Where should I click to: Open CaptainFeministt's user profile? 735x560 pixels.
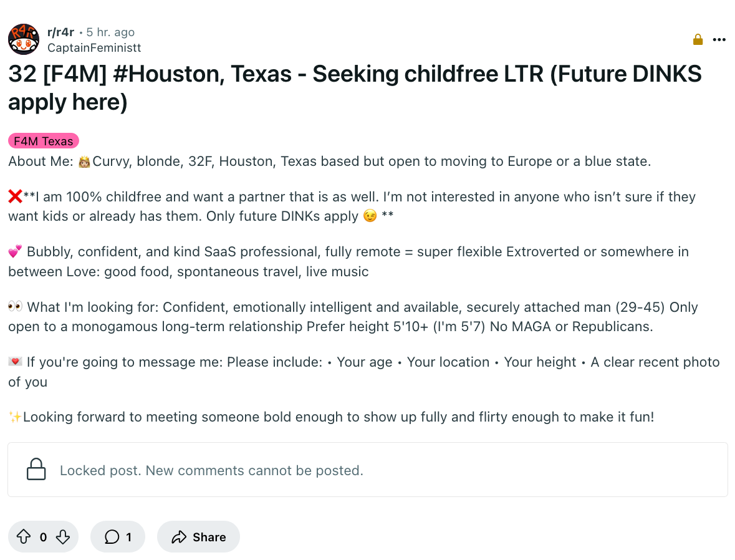coord(94,48)
